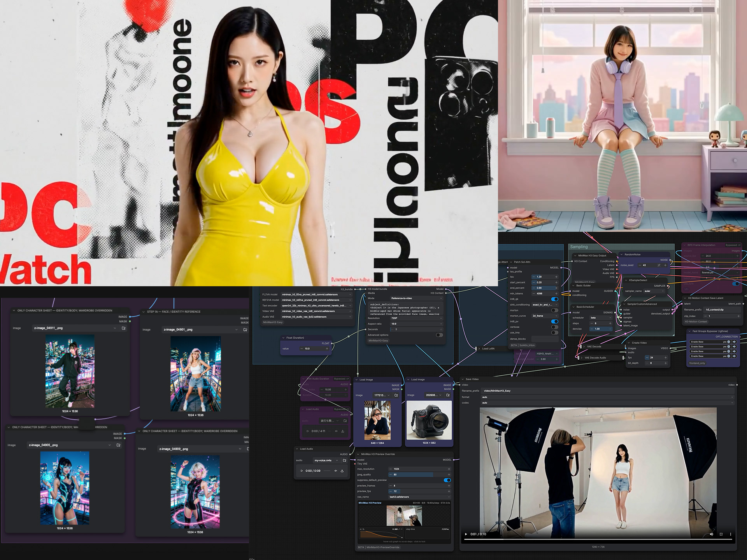Viewport: 747px width, 560px height.
Task: Mute the Save Video preview player
Action: pyautogui.click(x=712, y=534)
